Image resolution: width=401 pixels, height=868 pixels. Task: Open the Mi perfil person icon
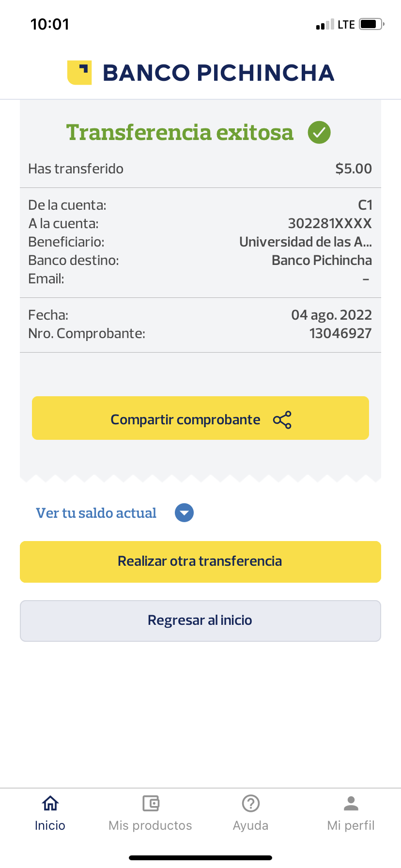point(351,803)
